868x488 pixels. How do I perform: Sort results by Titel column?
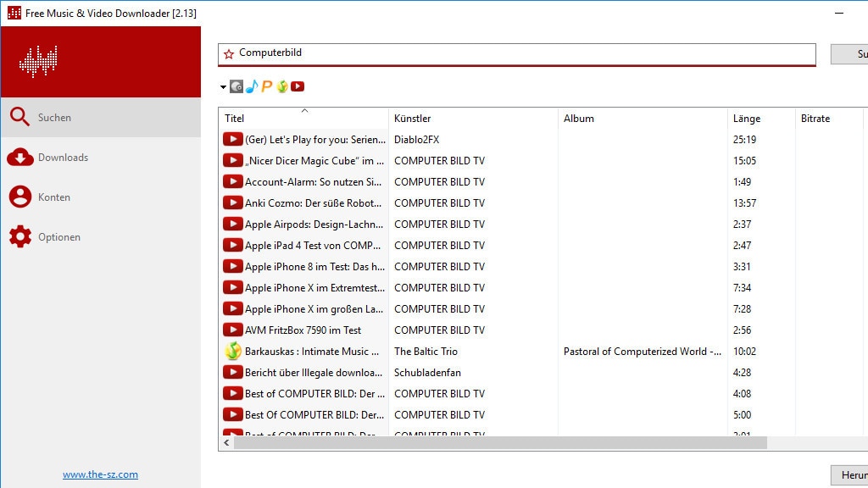[x=303, y=119]
